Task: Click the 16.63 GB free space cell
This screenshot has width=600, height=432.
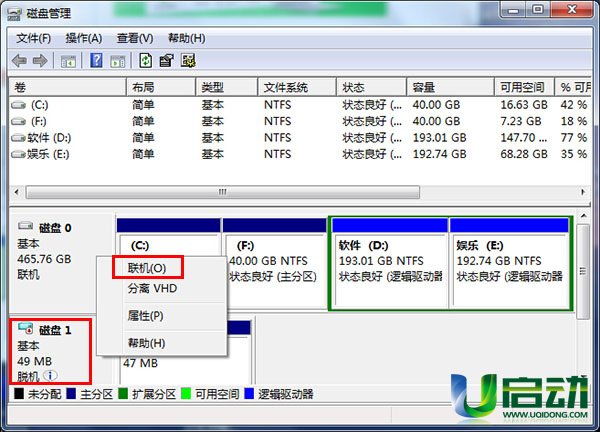Action: (x=524, y=105)
